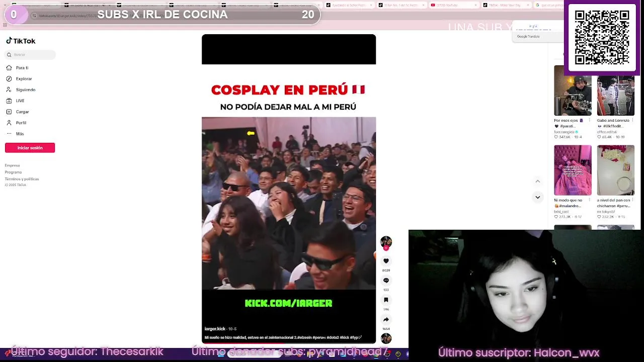Click the mr.tokyo07 username under thumbnail
Viewport: 644px width, 362px height.
coord(606,212)
